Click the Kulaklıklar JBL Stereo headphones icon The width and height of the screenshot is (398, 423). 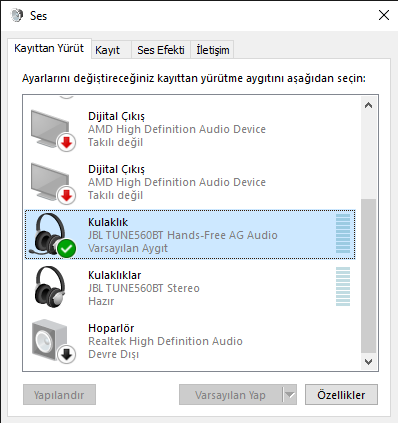click(x=50, y=287)
